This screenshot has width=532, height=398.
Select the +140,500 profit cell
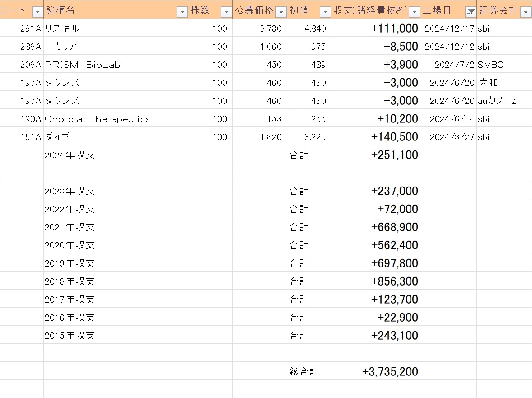376,136
